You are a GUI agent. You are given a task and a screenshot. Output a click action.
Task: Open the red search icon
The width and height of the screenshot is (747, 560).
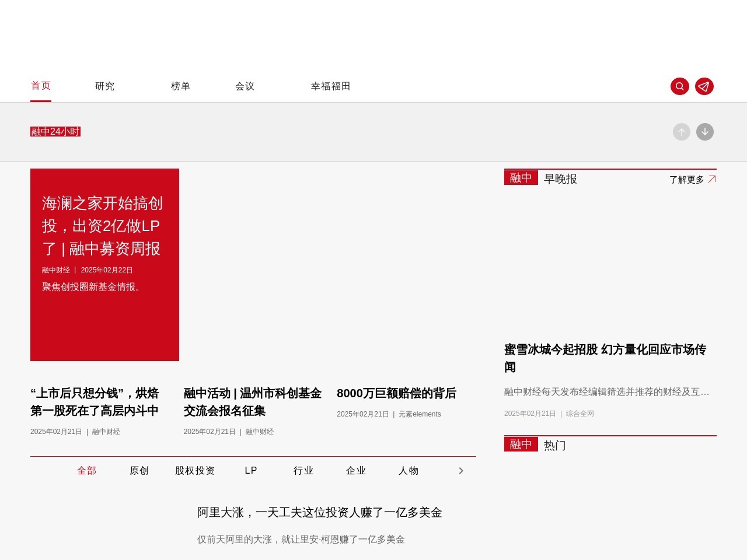pos(680,86)
